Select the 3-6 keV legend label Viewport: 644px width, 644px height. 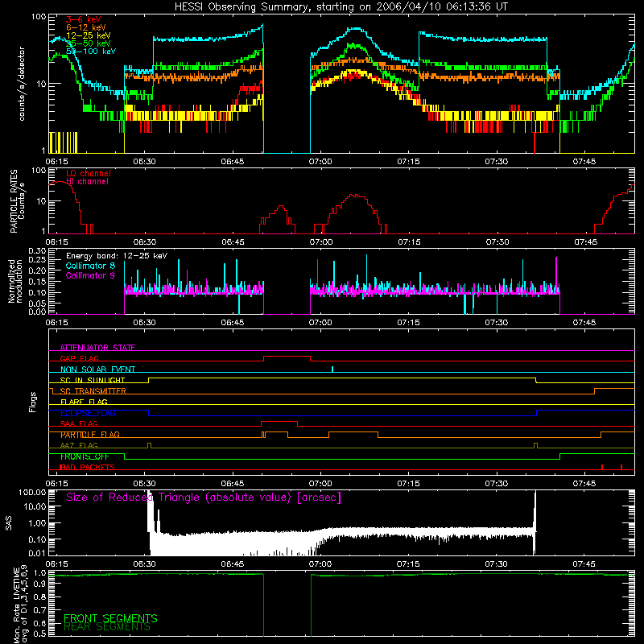(84, 19)
